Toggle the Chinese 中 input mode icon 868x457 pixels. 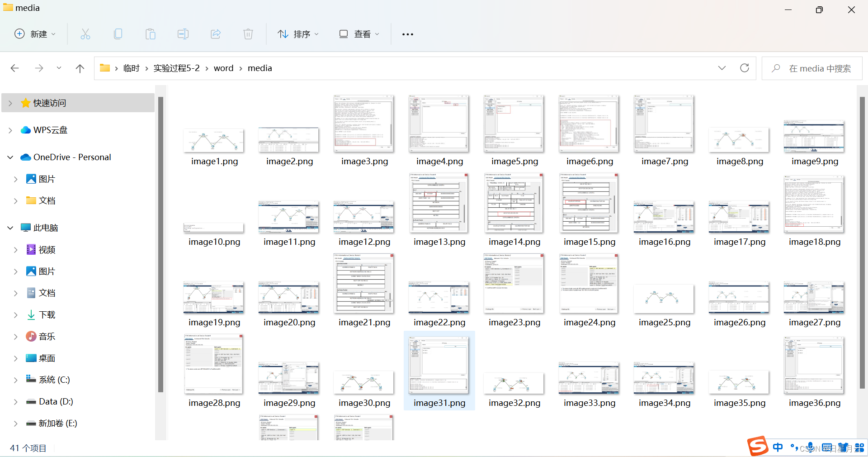(778, 447)
